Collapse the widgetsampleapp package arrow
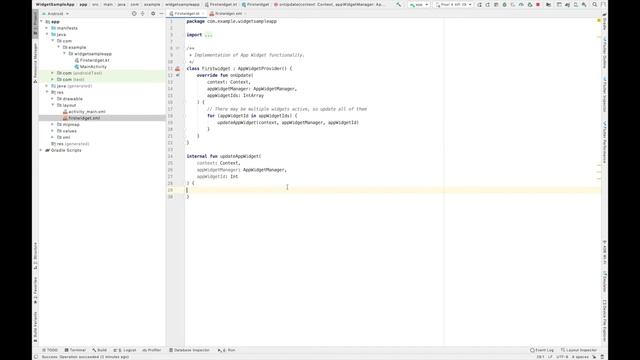640x360 pixels. coord(64,53)
